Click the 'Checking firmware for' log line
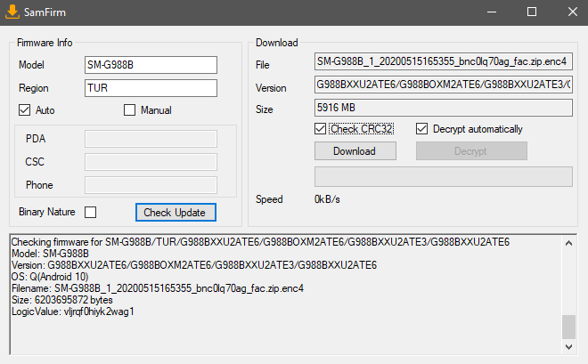The image size is (588, 364). (260, 242)
